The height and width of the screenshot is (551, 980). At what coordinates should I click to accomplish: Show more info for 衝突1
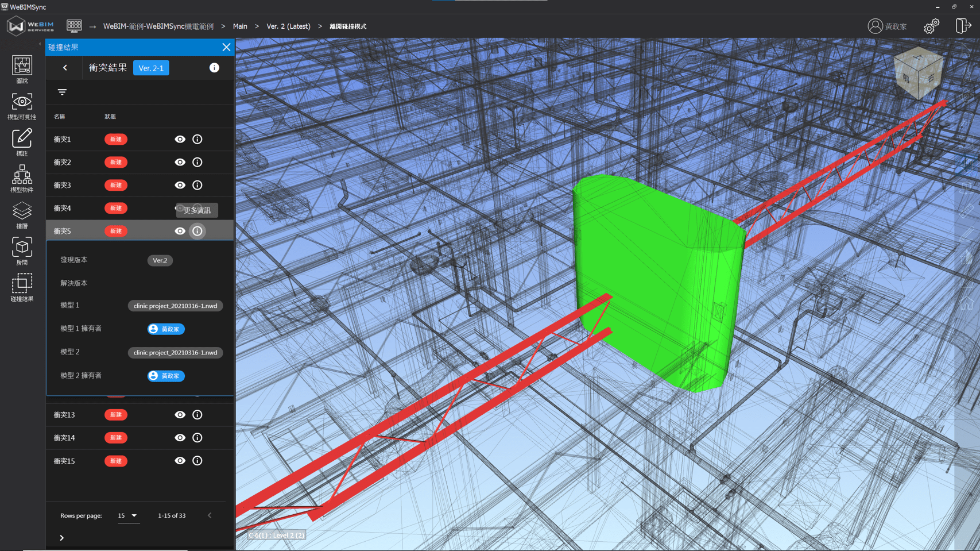click(197, 139)
